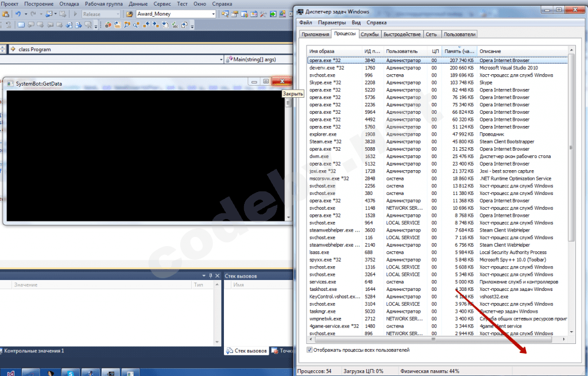Click the breakpoints gear icon in second toolbar
Image resolution: width=588 pixels, height=376 pixels.
tap(108, 25)
